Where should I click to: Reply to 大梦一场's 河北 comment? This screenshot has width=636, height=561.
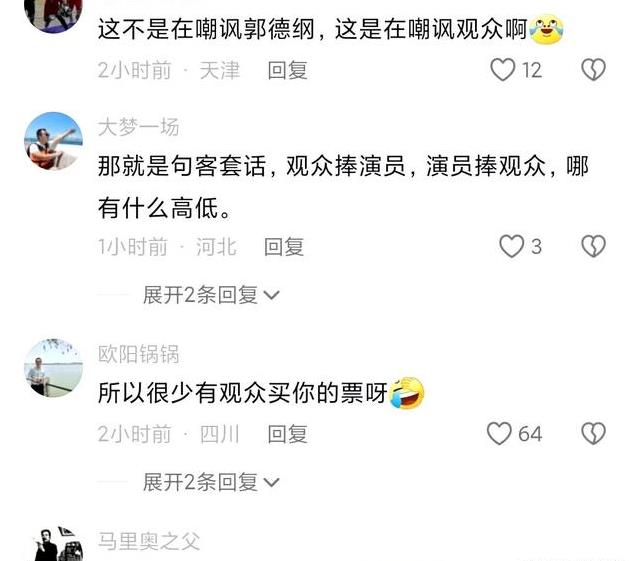[x=284, y=247]
